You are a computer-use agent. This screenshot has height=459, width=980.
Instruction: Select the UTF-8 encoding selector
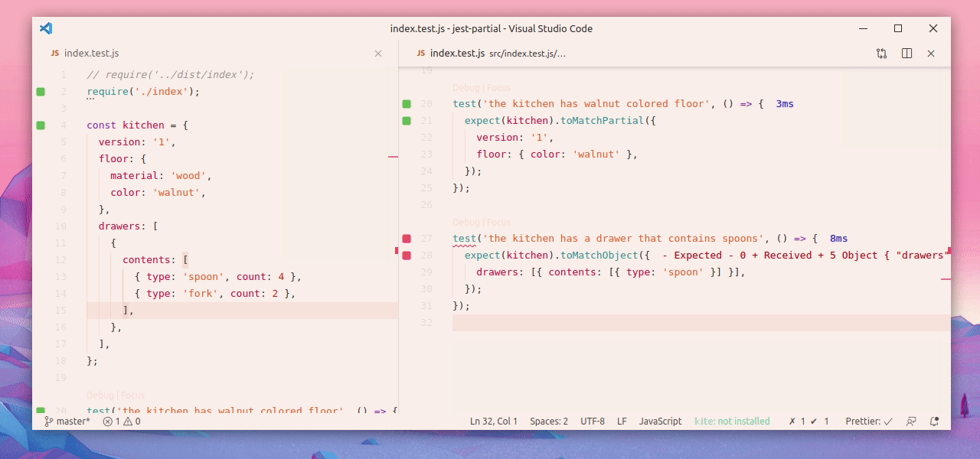[x=592, y=421]
